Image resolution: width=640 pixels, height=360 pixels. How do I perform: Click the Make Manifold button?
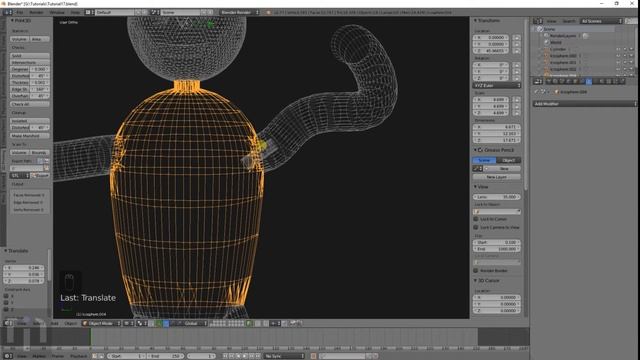[x=30, y=136]
